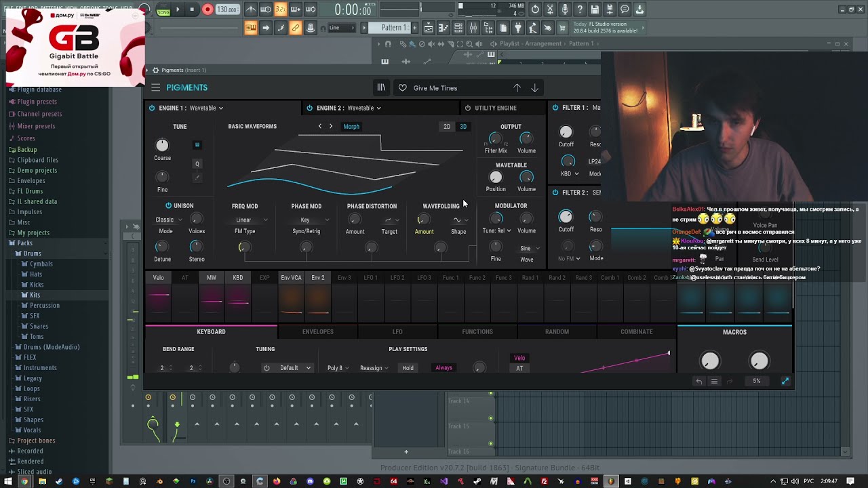
Task: Open the help question mark icon
Action: pyautogui.click(x=580, y=9)
